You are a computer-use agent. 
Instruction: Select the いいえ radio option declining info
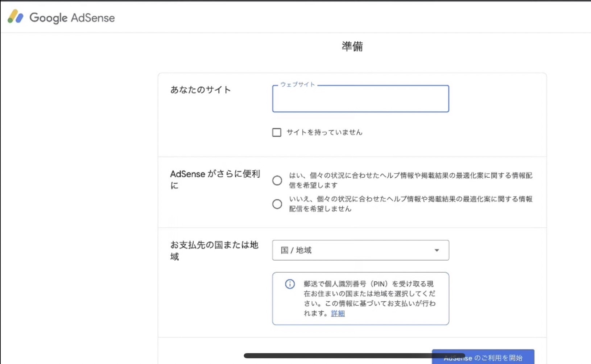point(277,204)
